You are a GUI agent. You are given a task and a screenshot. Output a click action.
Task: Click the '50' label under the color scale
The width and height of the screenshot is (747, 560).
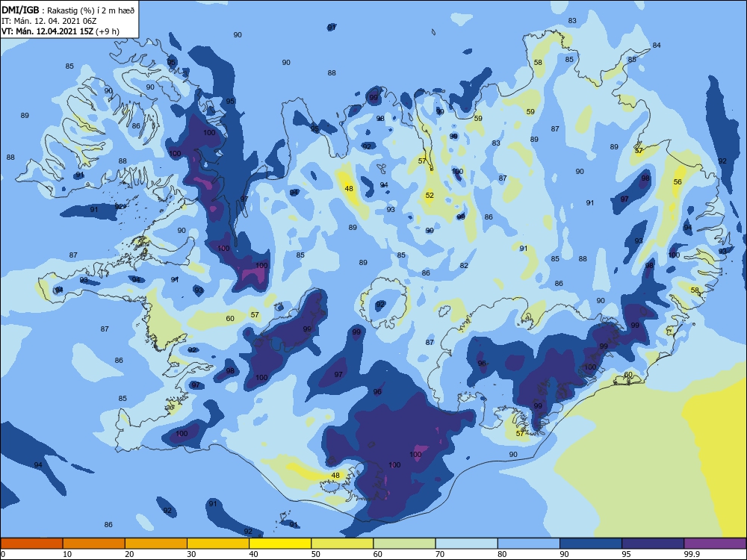[x=316, y=554]
